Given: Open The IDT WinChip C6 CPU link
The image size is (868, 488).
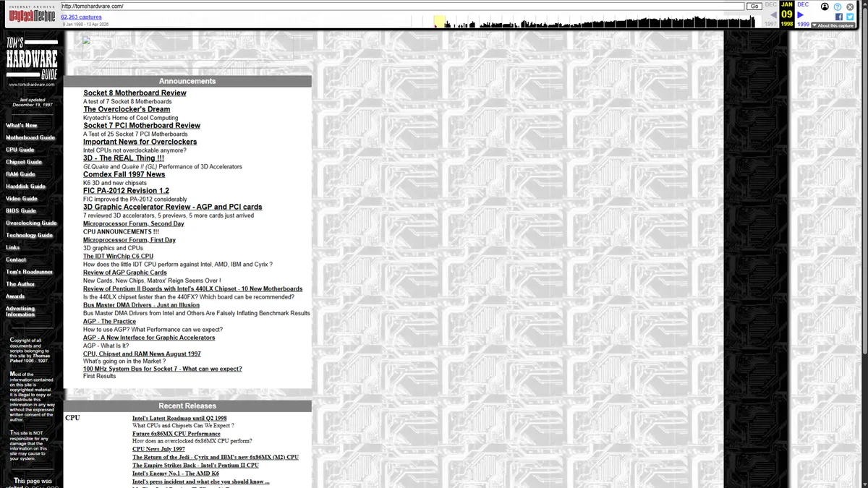Looking at the screenshot, I should [x=118, y=257].
